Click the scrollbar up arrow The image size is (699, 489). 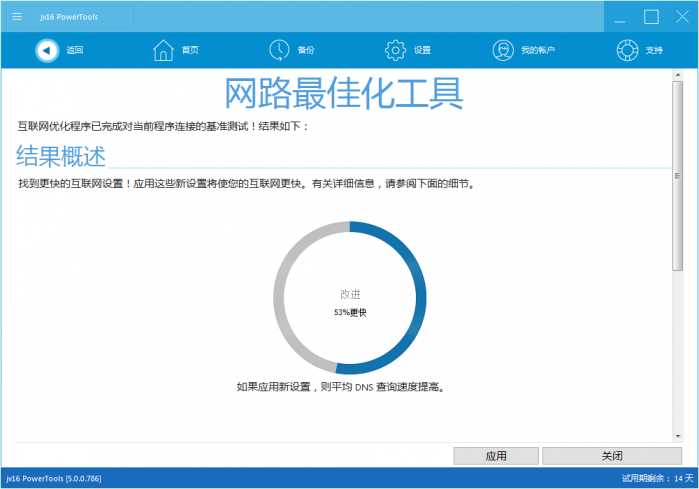[x=677, y=75]
